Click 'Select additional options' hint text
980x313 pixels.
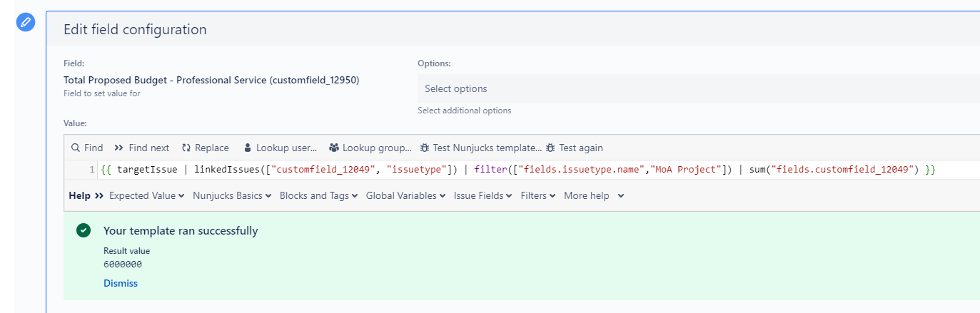pos(465,111)
